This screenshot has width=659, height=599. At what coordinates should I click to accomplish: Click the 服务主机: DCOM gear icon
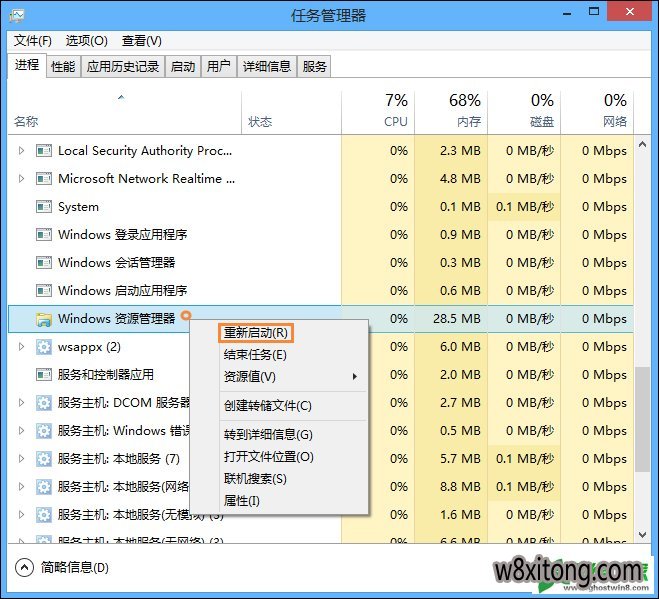[43, 403]
